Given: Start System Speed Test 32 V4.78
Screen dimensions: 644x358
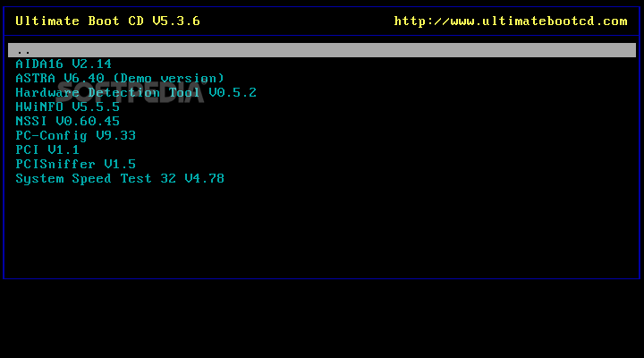Looking at the screenshot, I should 120,179.
